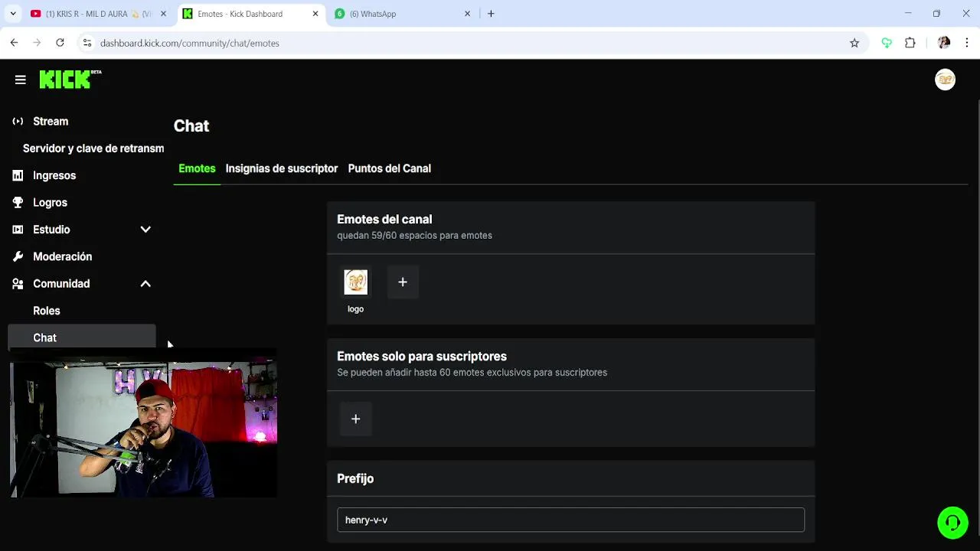980x551 pixels.
Task: Select the Emotes - Kick Dashboard browser tab
Action: click(x=250, y=14)
